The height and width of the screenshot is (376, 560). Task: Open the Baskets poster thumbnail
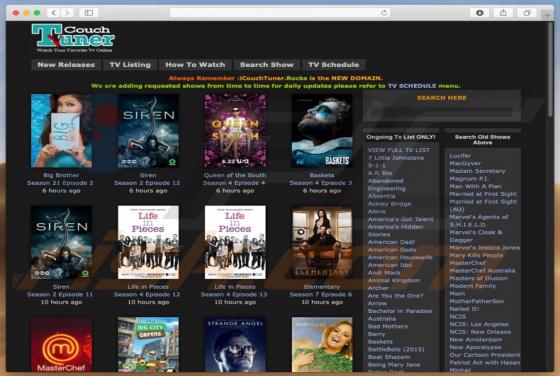322,131
